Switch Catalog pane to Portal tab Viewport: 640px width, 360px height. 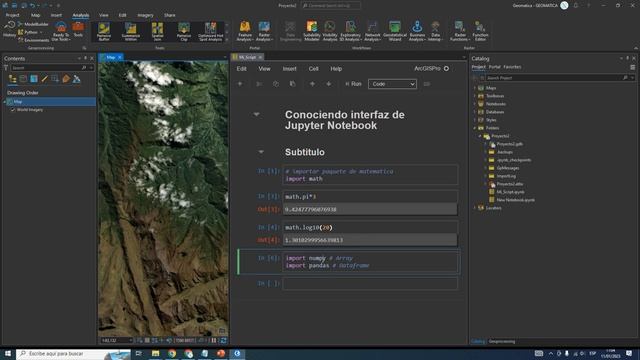point(495,67)
